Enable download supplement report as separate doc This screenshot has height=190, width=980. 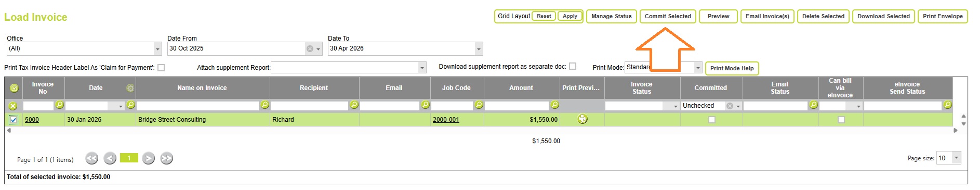pos(573,66)
